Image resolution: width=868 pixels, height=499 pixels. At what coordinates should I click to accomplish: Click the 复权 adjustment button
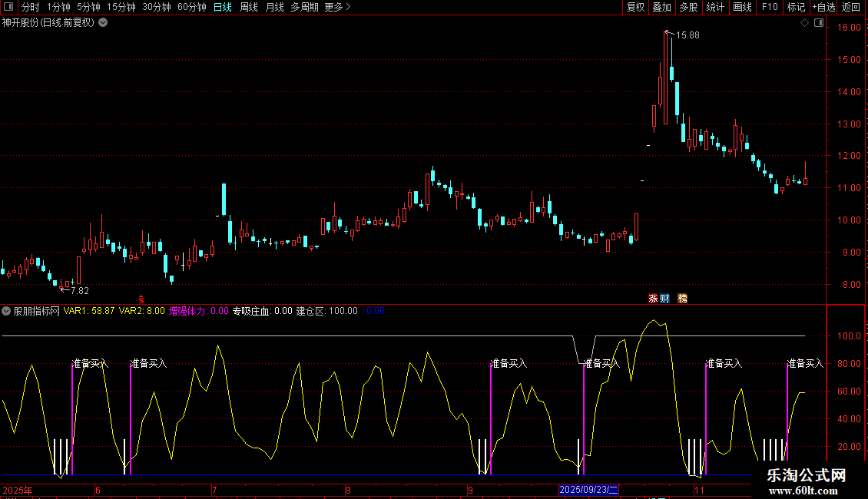click(635, 7)
